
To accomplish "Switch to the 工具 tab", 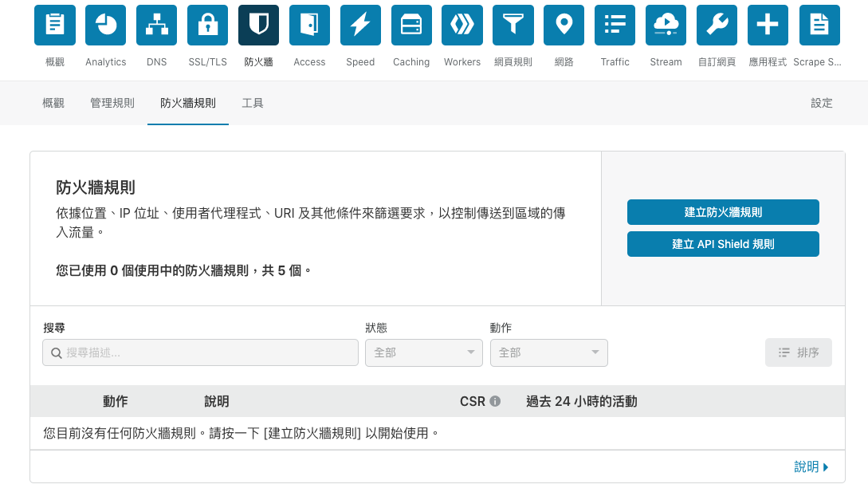I will coord(253,103).
